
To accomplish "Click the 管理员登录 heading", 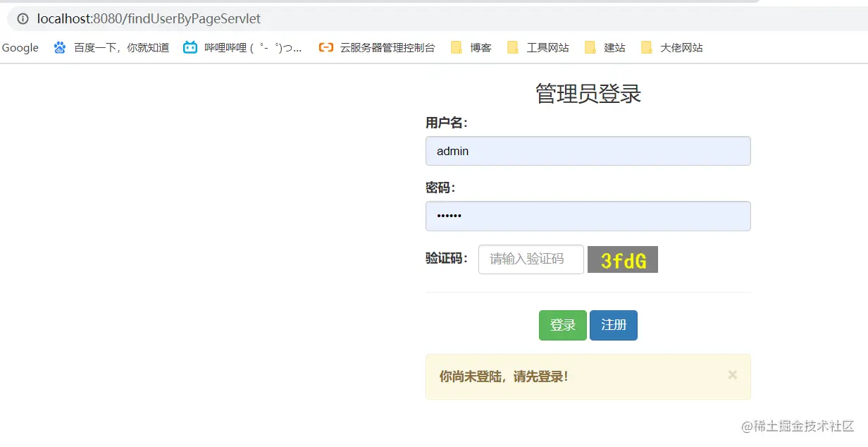I will pos(588,94).
